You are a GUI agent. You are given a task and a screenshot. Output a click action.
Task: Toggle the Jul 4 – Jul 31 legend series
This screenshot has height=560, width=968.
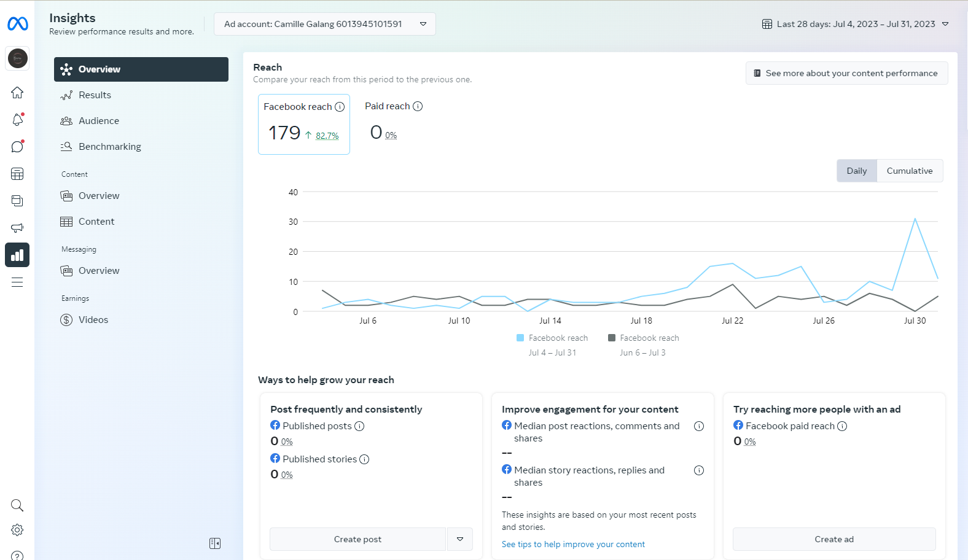(552, 345)
